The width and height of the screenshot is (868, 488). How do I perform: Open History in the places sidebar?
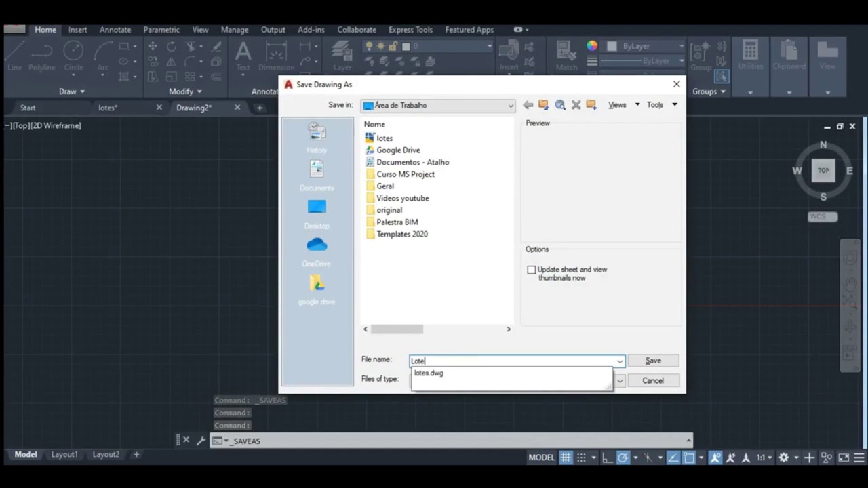tap(317, 138)
